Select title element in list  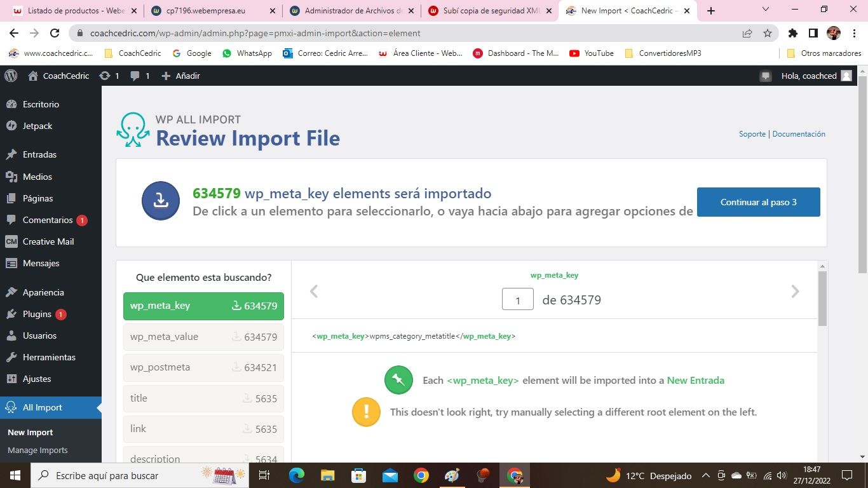[x=203, y=398]
